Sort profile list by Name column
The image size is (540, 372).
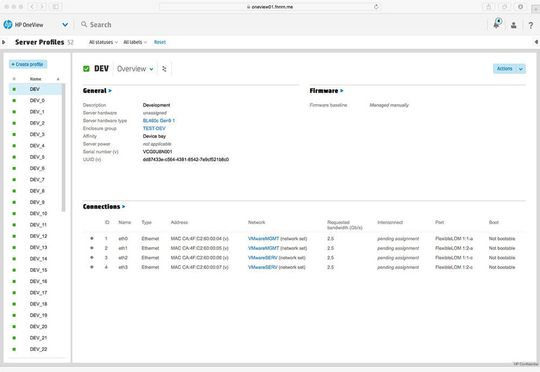click(35, 79)
